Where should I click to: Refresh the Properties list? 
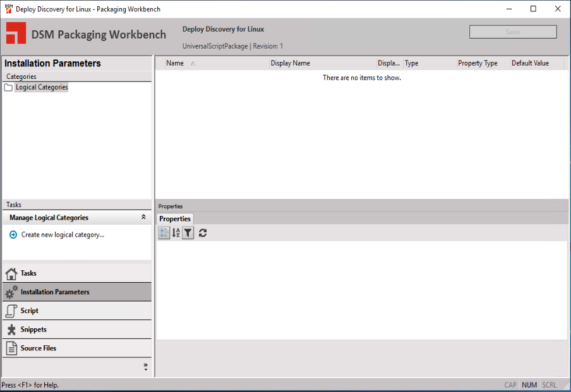click(x=202, y=233)
